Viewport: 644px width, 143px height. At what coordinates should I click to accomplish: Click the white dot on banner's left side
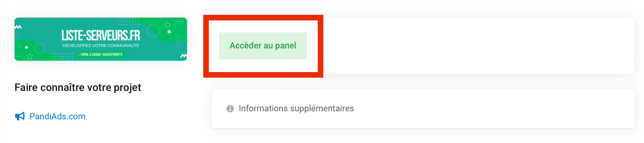26,47
